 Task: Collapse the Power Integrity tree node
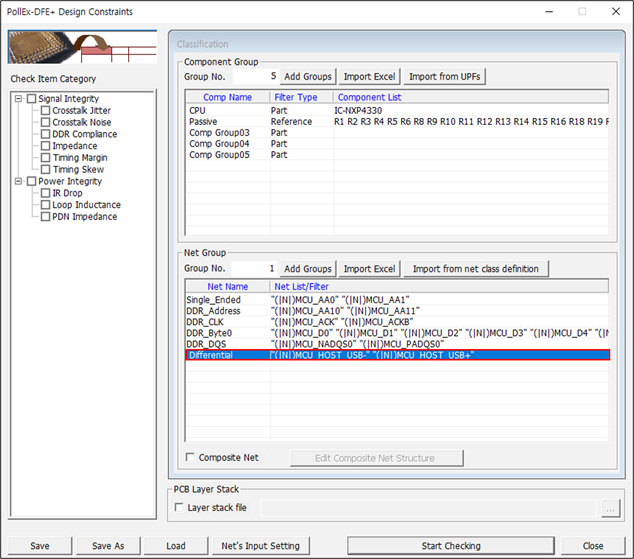[18, 181]
